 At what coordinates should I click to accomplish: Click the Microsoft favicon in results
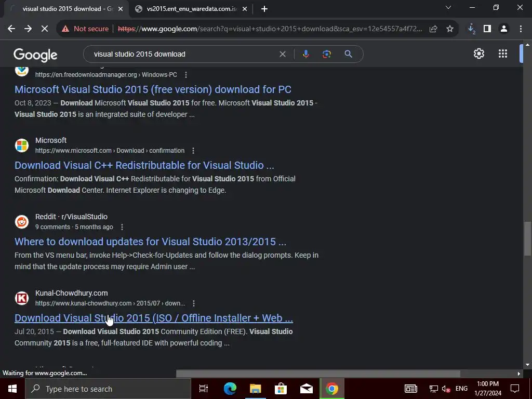pyautogui.click(x=22, y=145)
